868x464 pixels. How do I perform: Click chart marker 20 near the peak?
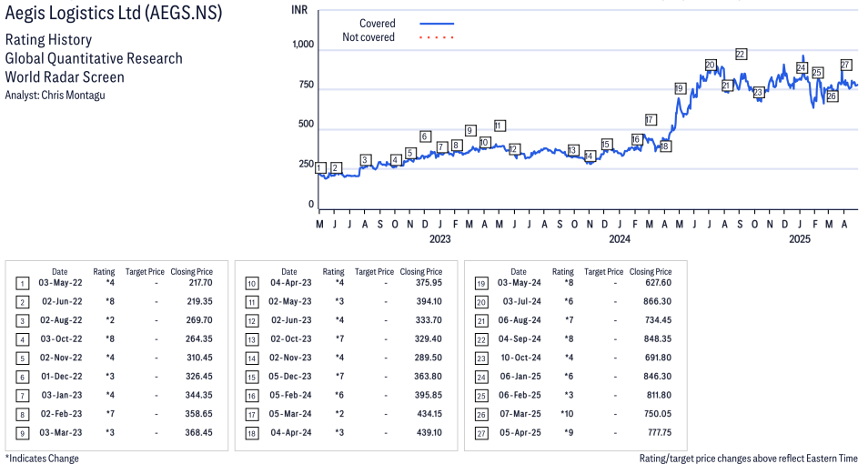(x=711, y=65)
